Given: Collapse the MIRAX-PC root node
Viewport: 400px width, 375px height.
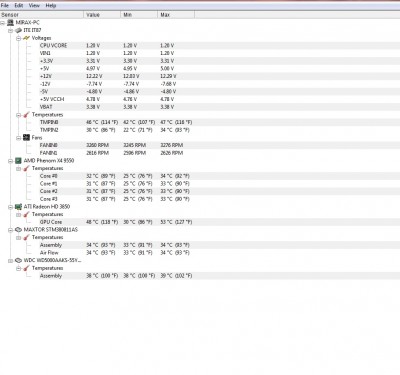Looking at the screenshot, I should (x=2, y=23).
